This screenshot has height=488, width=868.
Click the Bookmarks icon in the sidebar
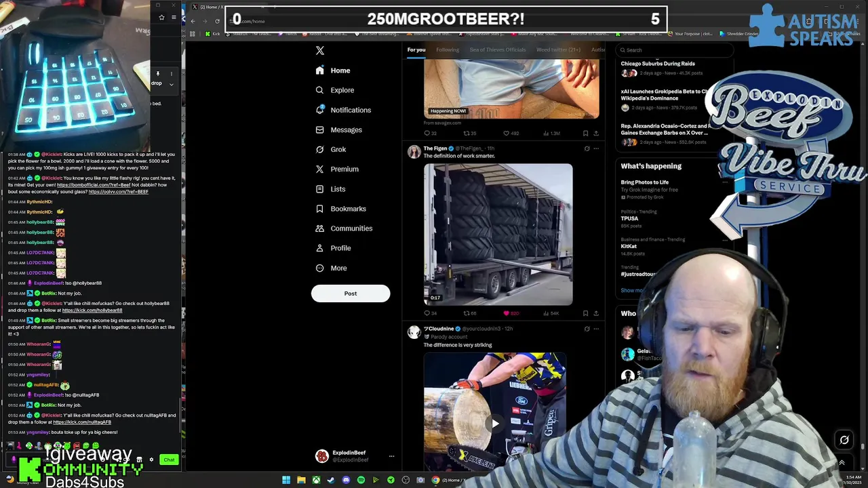(320, 209)
